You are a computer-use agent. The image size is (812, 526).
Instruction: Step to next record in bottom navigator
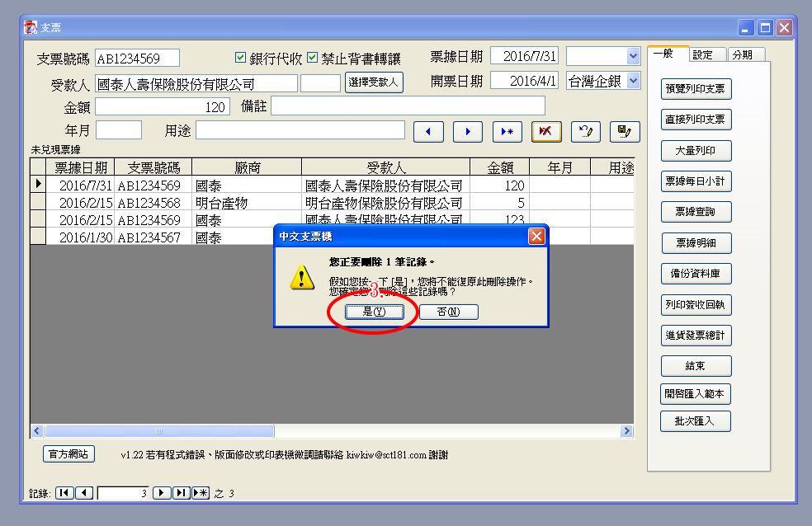pos(162,493)
